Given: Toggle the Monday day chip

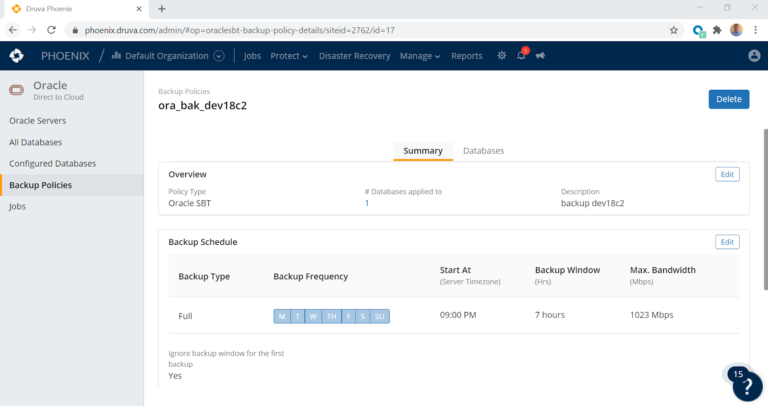Looking at the screenshot, I should (282, 316).
